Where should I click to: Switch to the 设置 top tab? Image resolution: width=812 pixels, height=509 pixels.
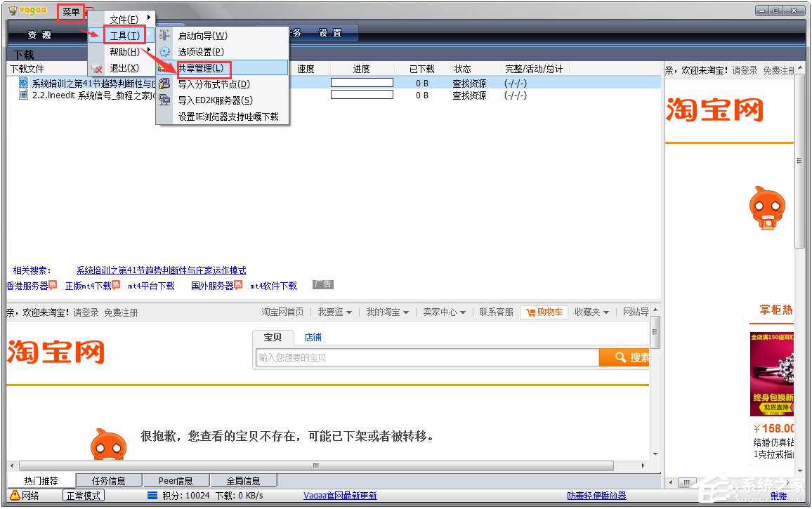(330, 32)
